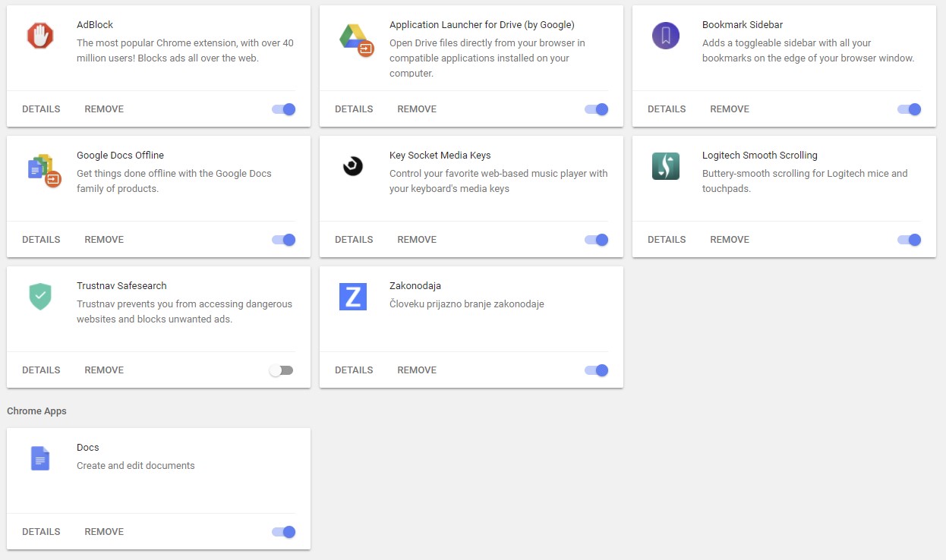Turn off Application Launcher for Drive toggle
This screenshot has height=560, width=946.
[x=597, y=109]
